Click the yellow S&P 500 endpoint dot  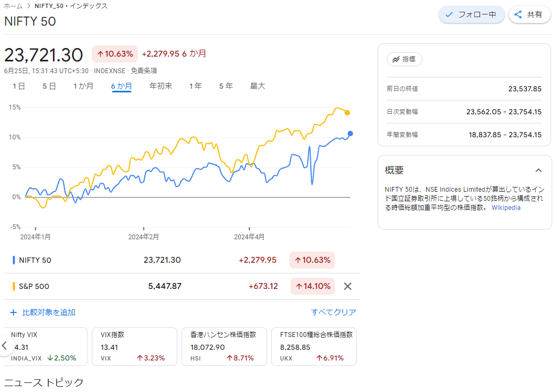[x=348, y=113]
